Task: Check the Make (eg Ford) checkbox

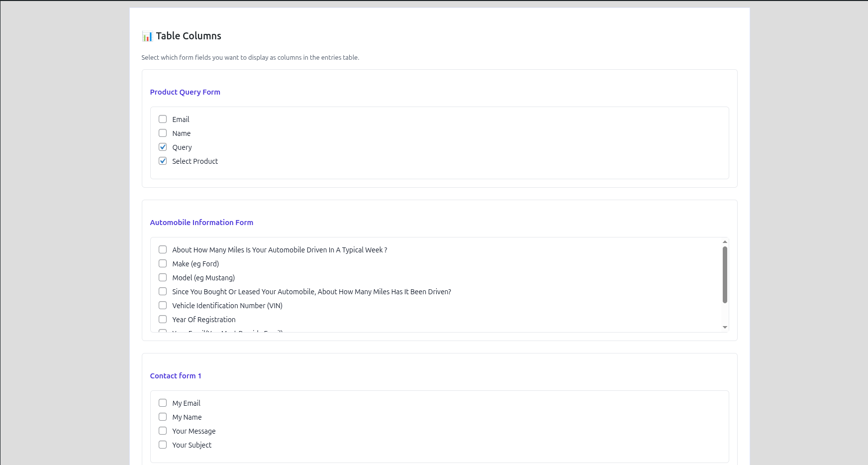Action: tap(163, 263)
